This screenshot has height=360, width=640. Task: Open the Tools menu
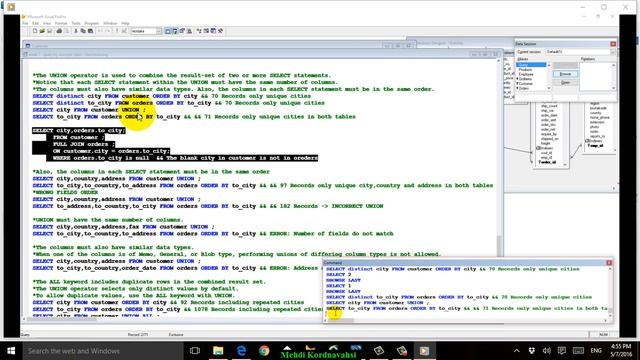point(76,23)
